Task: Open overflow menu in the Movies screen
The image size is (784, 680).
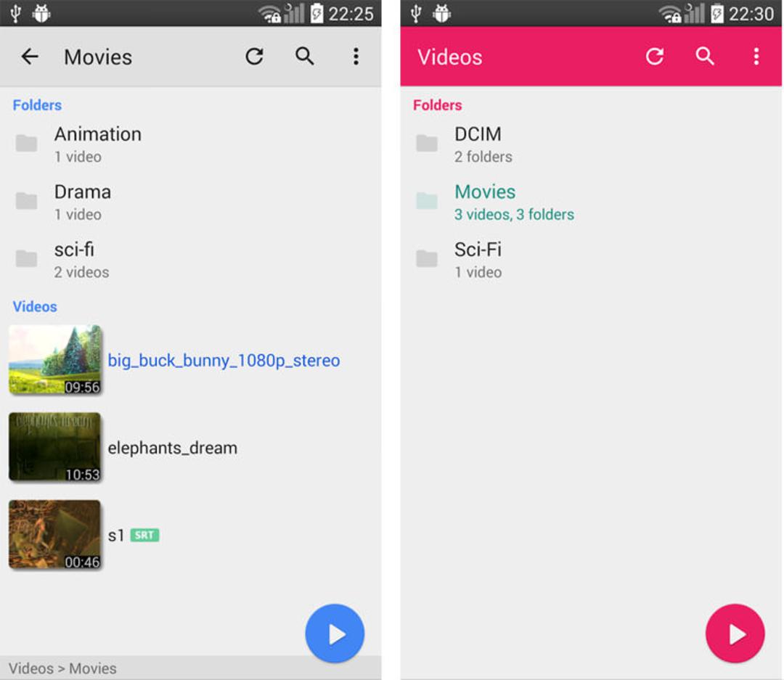Action: click(x=356, y=56)
